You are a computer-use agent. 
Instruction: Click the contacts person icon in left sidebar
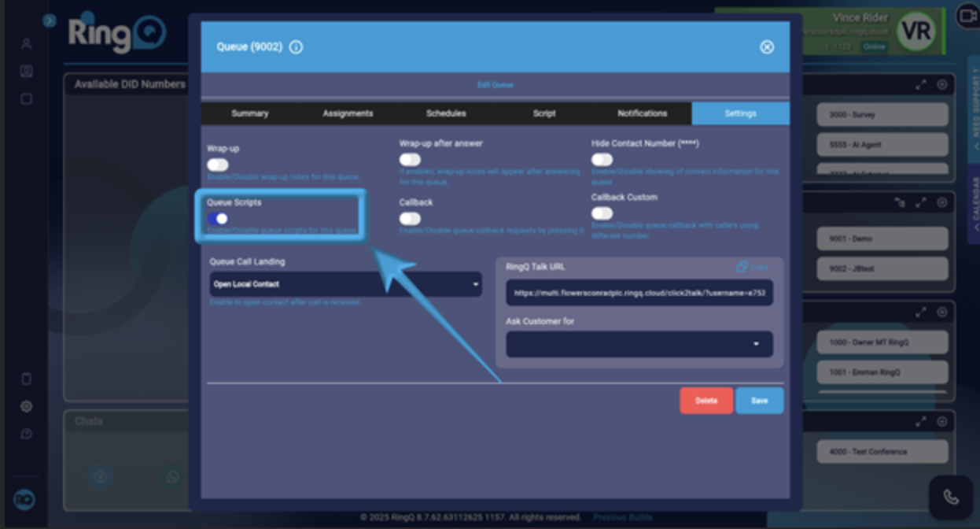26,44
